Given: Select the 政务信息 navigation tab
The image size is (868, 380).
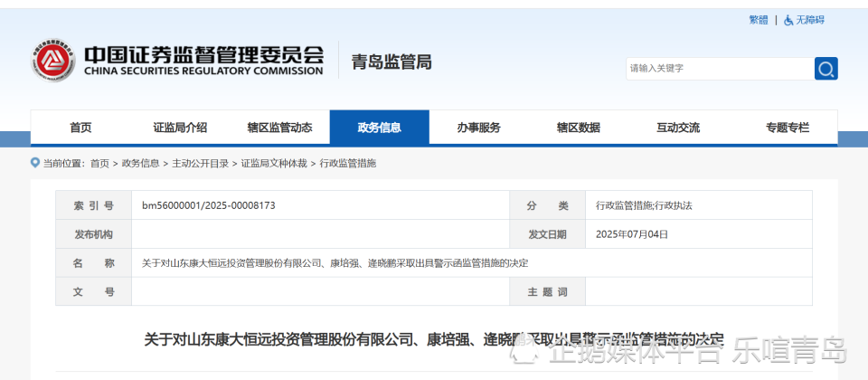Looking at the screenshot, I should [x=379, y=128].
